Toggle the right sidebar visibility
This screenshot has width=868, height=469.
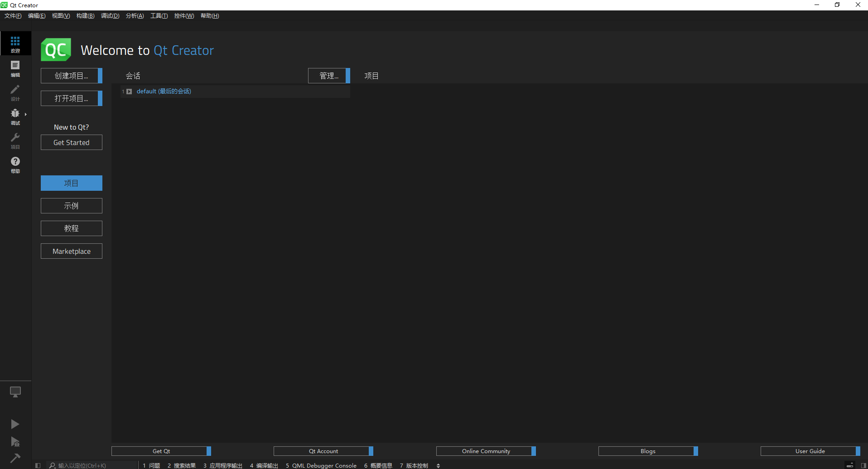863,465
